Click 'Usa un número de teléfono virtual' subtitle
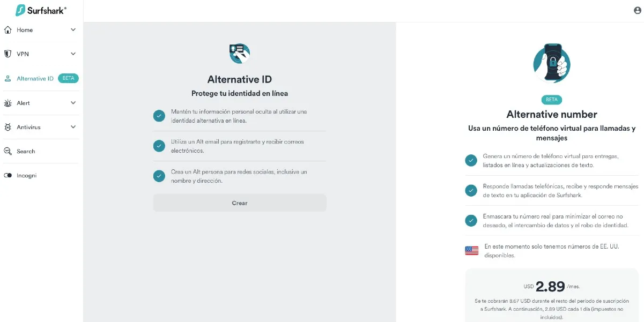 point(552,133)
